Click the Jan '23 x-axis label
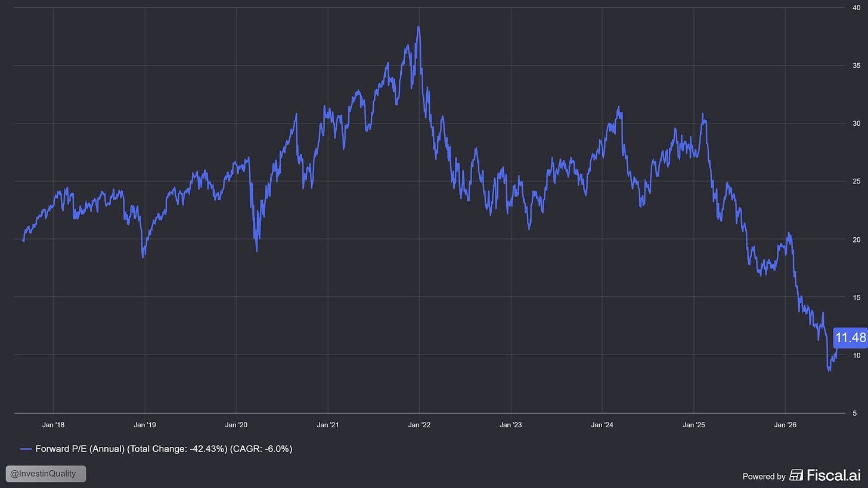 click(x=511, y=425)
